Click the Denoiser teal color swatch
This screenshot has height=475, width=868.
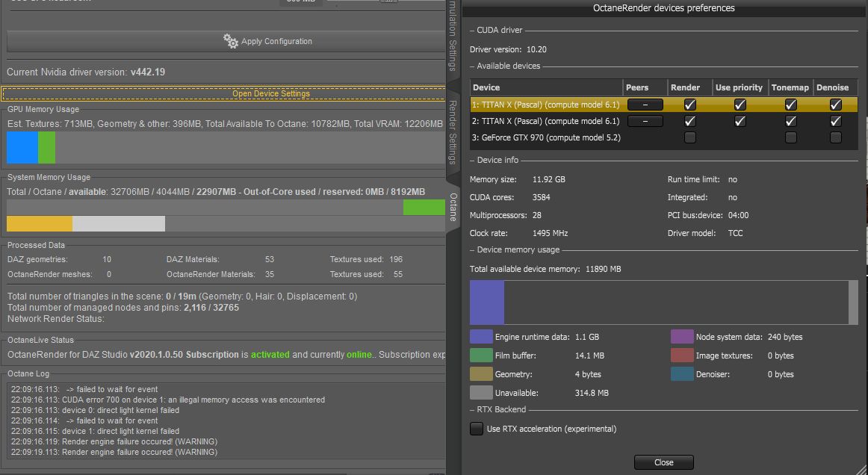682,374
